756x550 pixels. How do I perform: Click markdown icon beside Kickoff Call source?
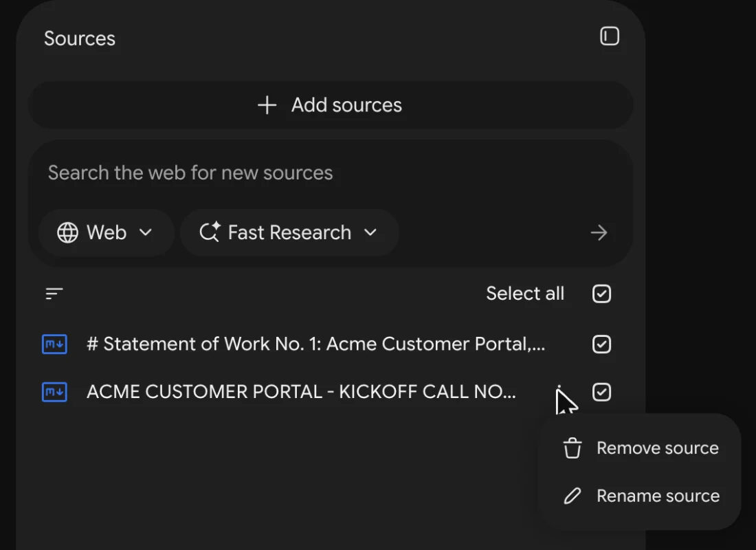click(x=54, y=392)
